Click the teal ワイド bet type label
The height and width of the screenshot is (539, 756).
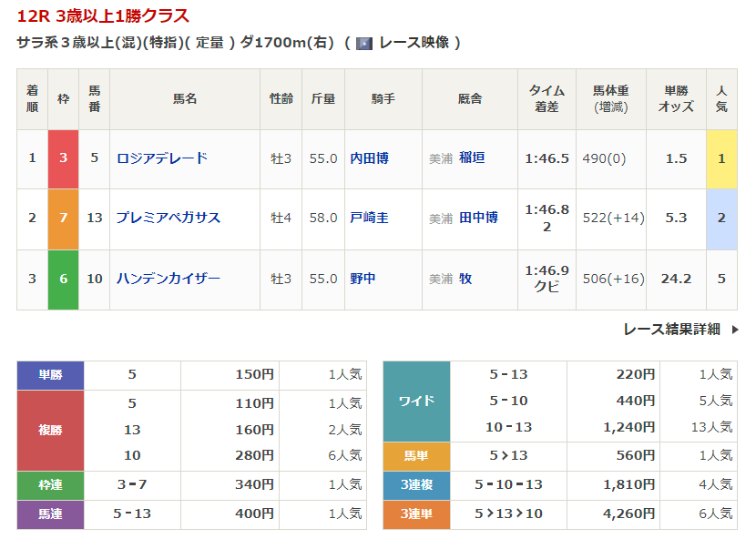pyautogui.click(x=416, y=401)
